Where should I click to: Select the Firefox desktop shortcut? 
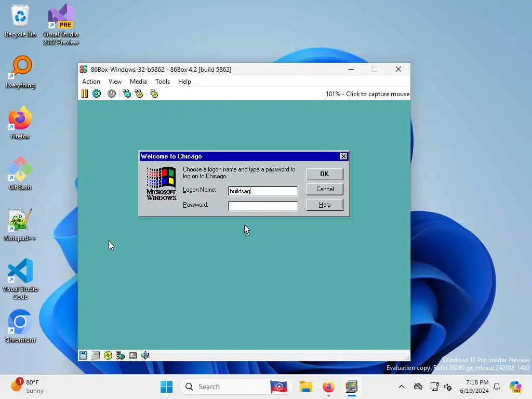coord(20,123)
